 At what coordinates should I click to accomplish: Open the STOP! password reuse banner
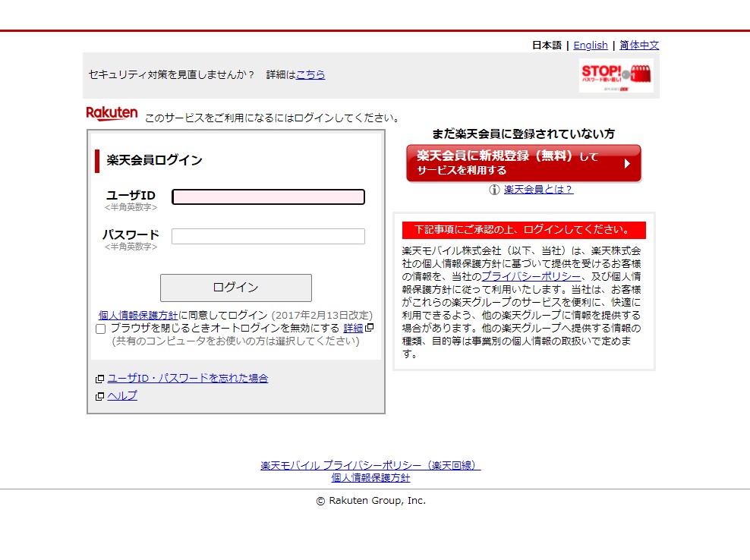tap(616, 76)
